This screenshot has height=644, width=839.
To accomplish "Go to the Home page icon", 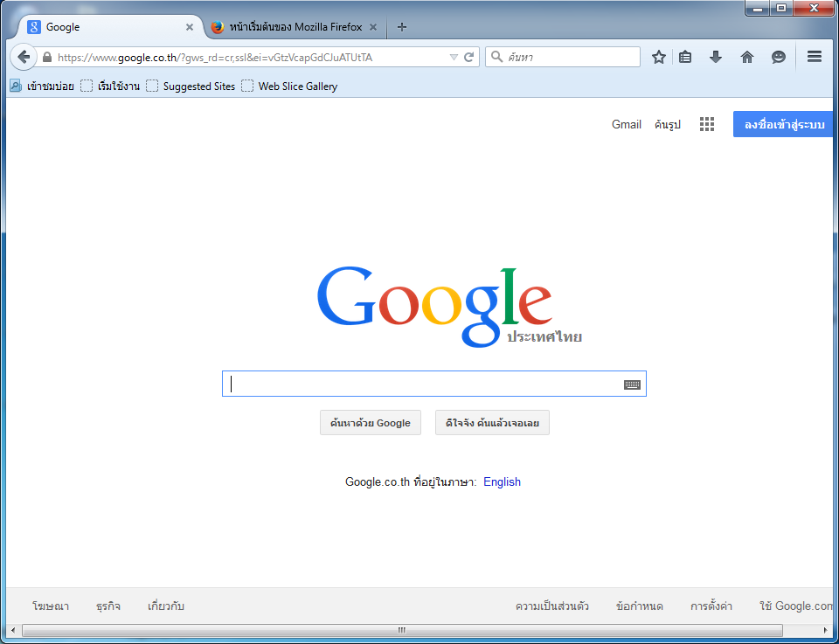I will click(747, 57).
